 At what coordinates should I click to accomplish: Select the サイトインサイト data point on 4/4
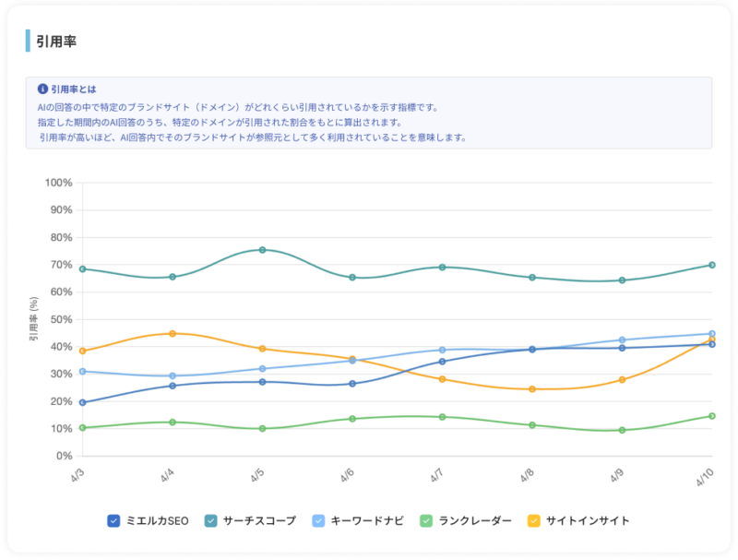[173, 334]
